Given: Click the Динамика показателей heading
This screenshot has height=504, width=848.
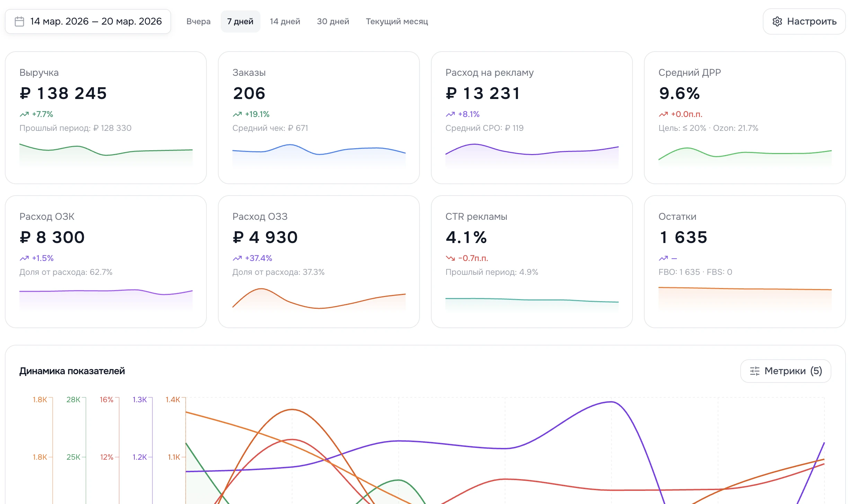Looking at the screenshot, I should (72, 371).
